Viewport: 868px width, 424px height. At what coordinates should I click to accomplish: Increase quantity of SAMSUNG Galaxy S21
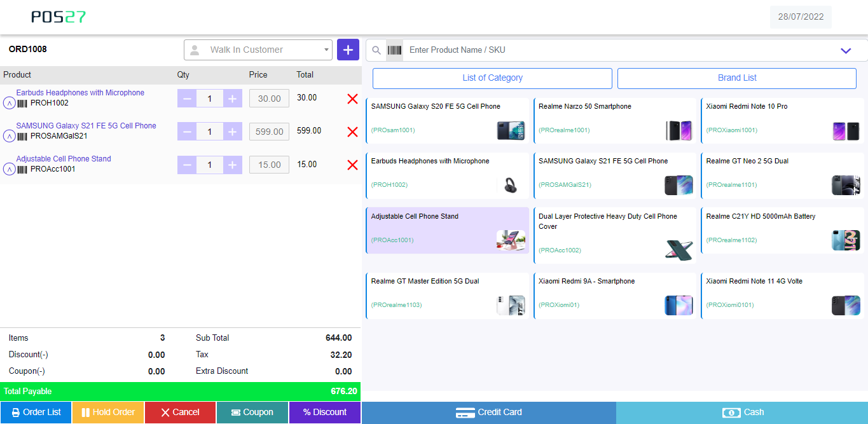(233, 132)
